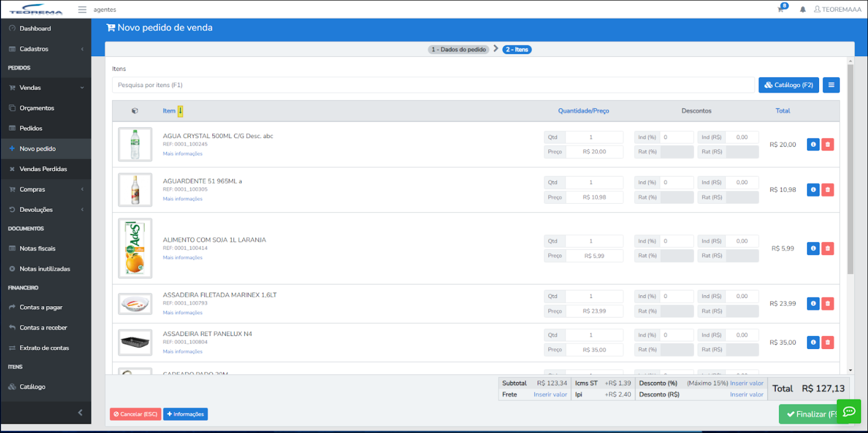Open AGUARDENTE 51 product thumbnail
868x433 pixels.
(135, 190)
